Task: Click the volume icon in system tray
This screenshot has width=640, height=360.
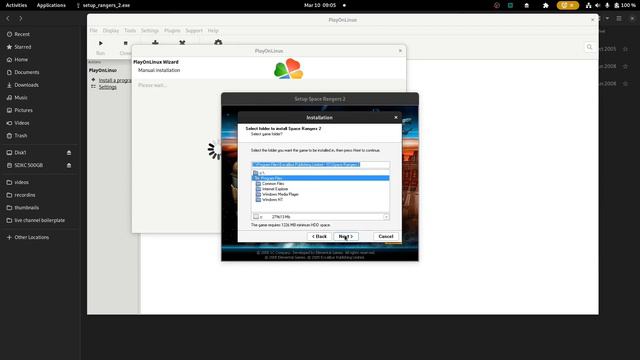Action: point(598,5)
